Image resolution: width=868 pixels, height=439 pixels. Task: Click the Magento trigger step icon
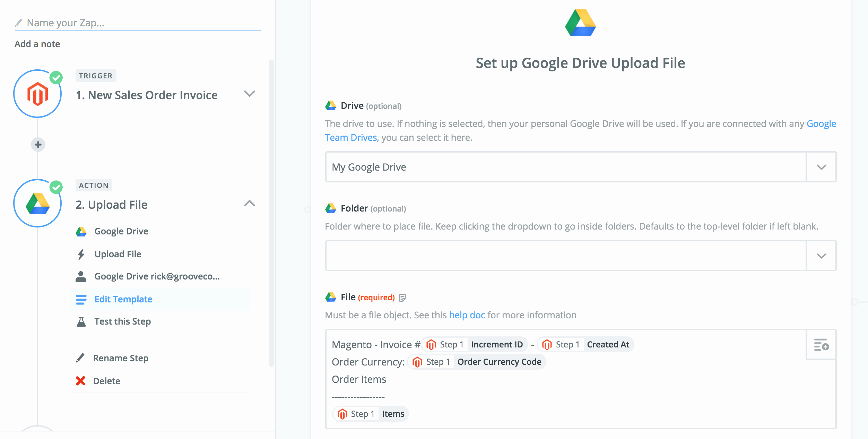(x=37, y=94)
